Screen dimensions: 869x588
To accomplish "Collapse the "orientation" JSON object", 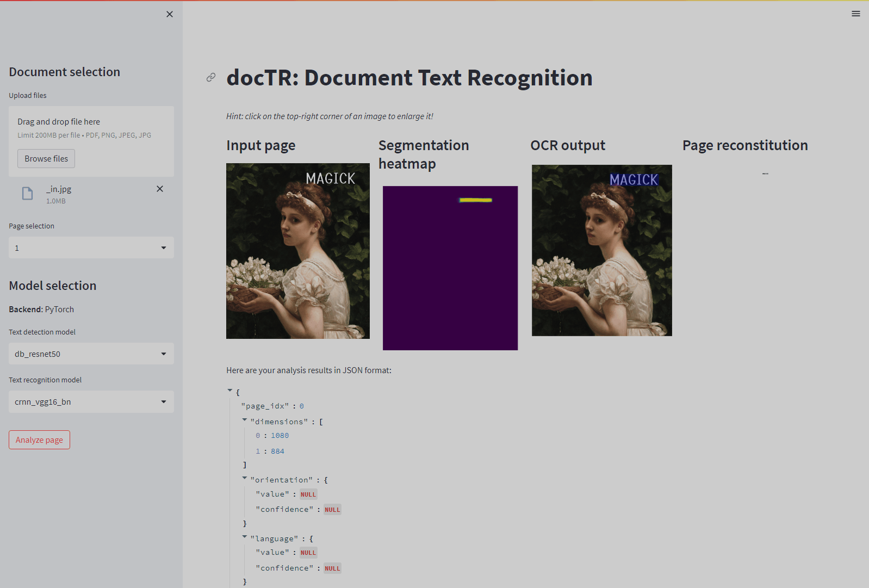I will click(245, 478).
